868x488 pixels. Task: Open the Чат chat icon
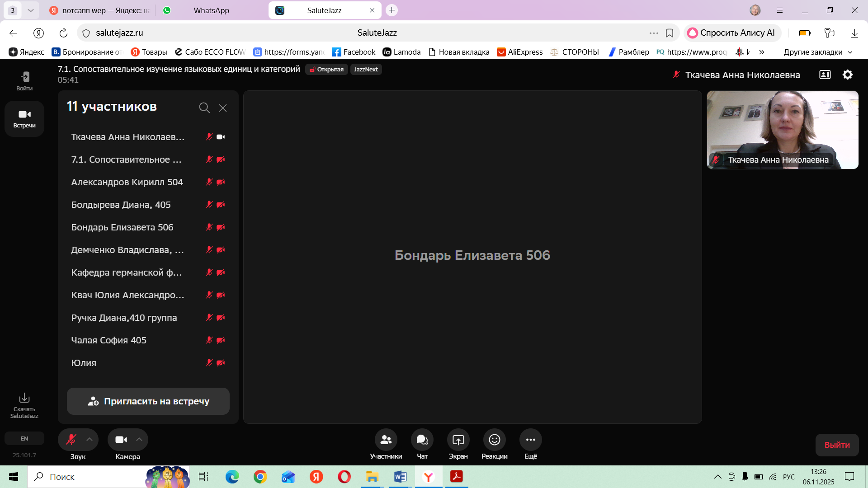tap(422, 440)
